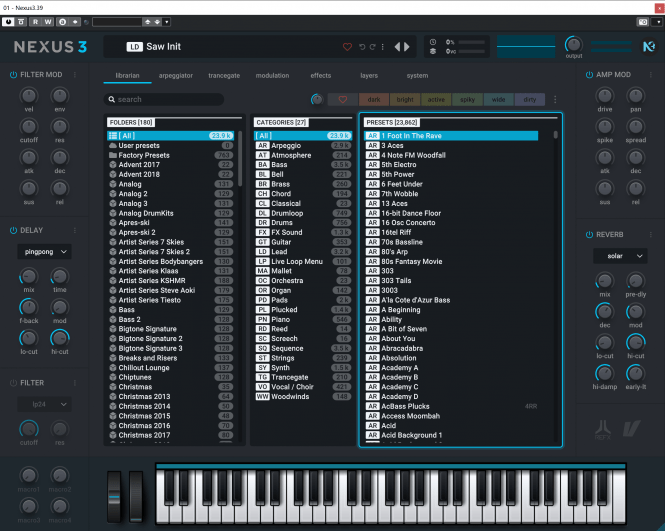Select the active tag button

tap(436, 99)
